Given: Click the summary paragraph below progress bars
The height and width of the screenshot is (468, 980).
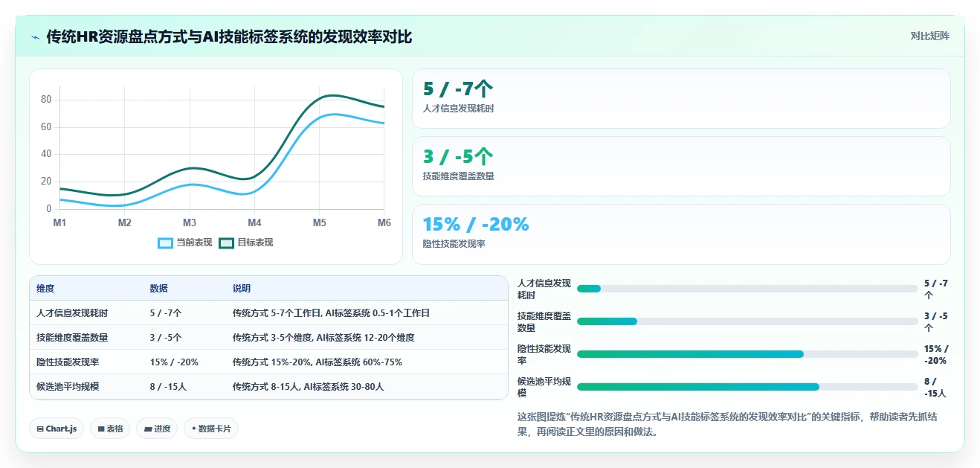Looking at the screenshot, I should coord(727,424).
